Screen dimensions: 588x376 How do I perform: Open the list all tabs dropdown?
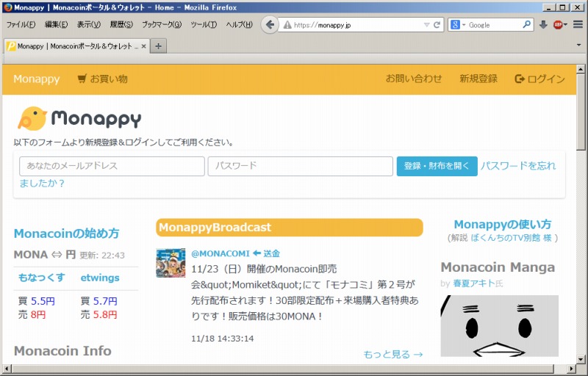(579, 46)
